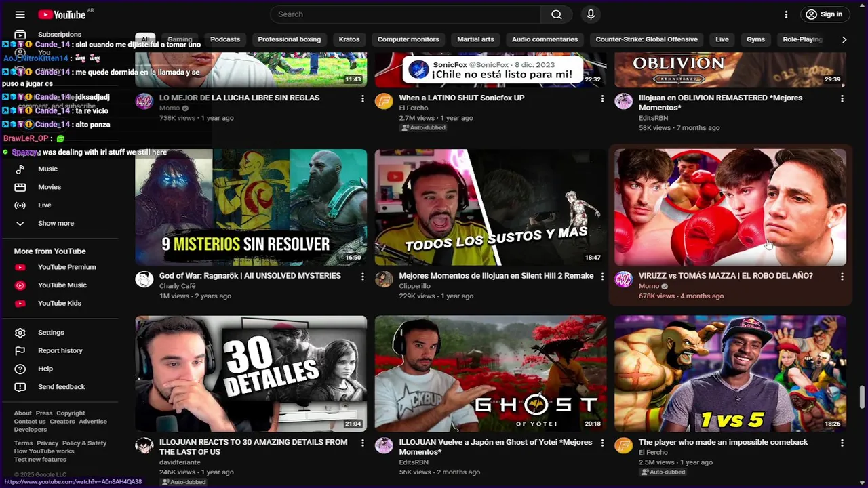Screen dimensions: 868x488
Task: Open options for LO MEJOR DE LA LUCHA LIBRE video
Action: click(363, 98)
